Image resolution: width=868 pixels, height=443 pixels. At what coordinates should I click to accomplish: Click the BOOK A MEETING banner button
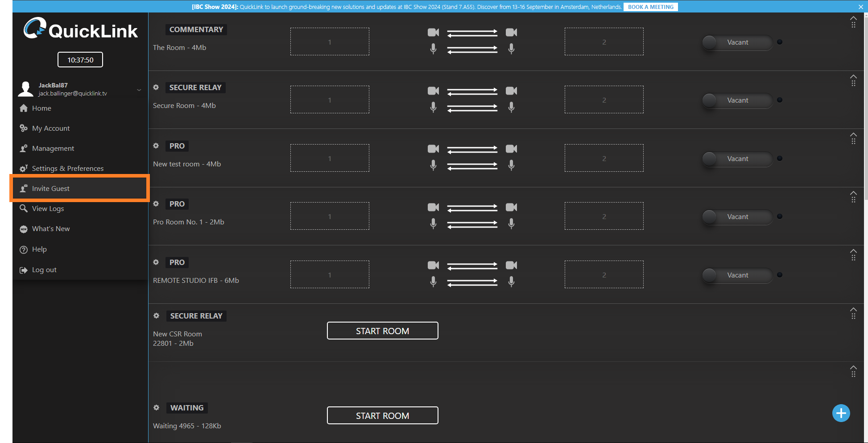point(650,7)
